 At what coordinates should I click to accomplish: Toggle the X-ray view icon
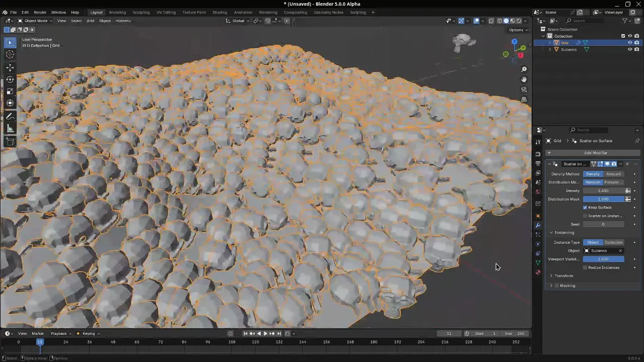click(x=491, y=21)
